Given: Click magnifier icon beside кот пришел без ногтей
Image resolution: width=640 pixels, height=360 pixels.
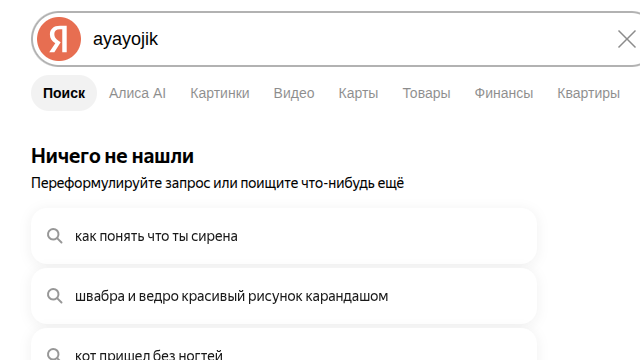Looking at the screenshot, I should (x=55, y=354).
